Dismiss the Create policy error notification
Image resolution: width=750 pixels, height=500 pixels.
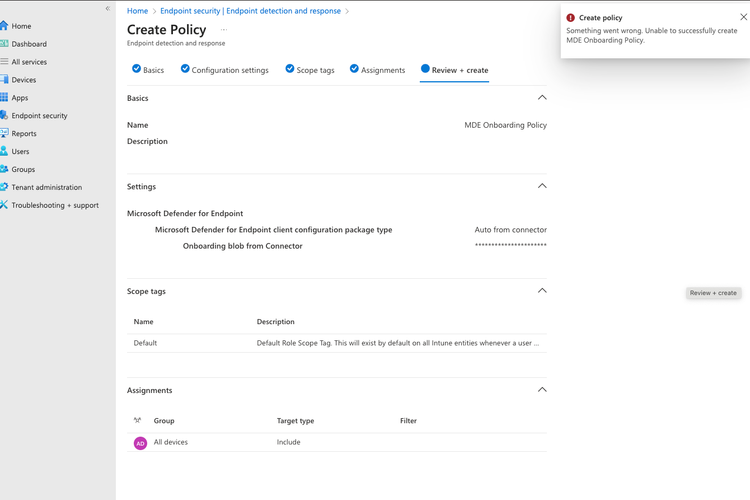(x=743, y=17)
